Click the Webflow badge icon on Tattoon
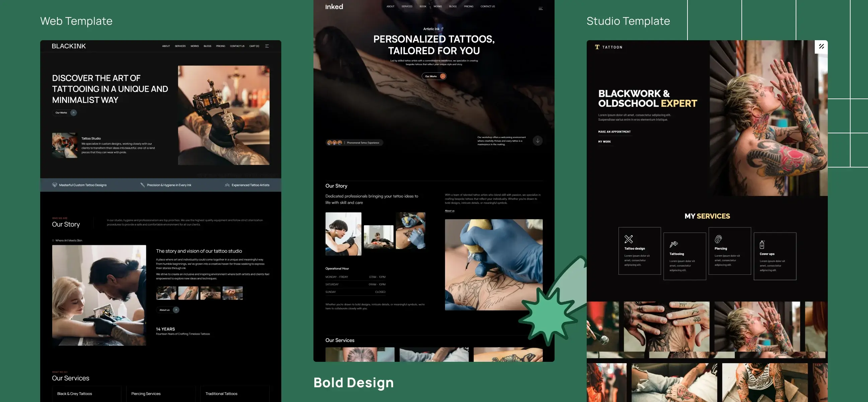868x402 pixels. click(x=821, y=47)
